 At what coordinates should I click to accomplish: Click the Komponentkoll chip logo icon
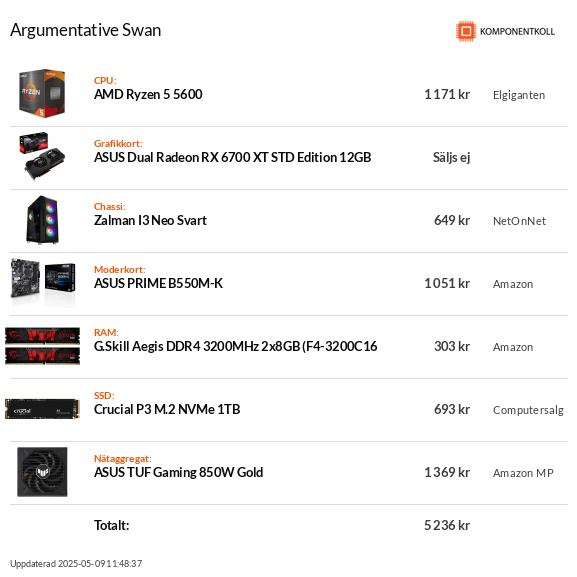coord(466,31)
